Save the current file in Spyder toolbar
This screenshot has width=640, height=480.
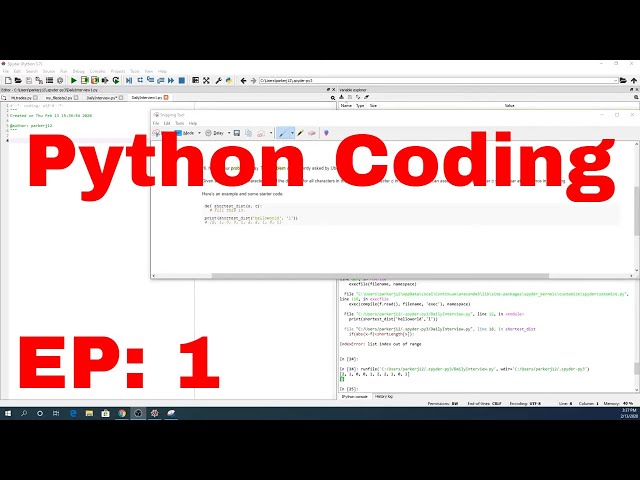tap(29, 80)
